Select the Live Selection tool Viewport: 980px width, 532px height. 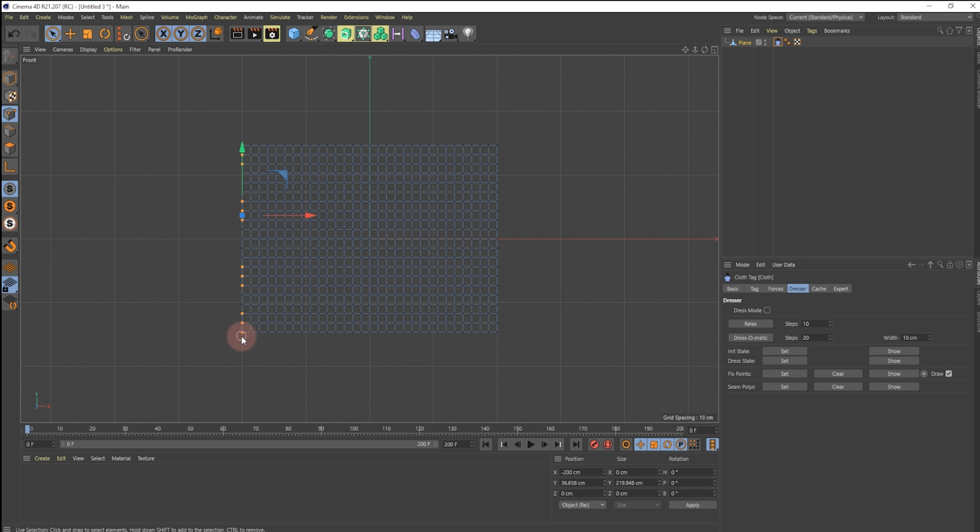(52, 34)
